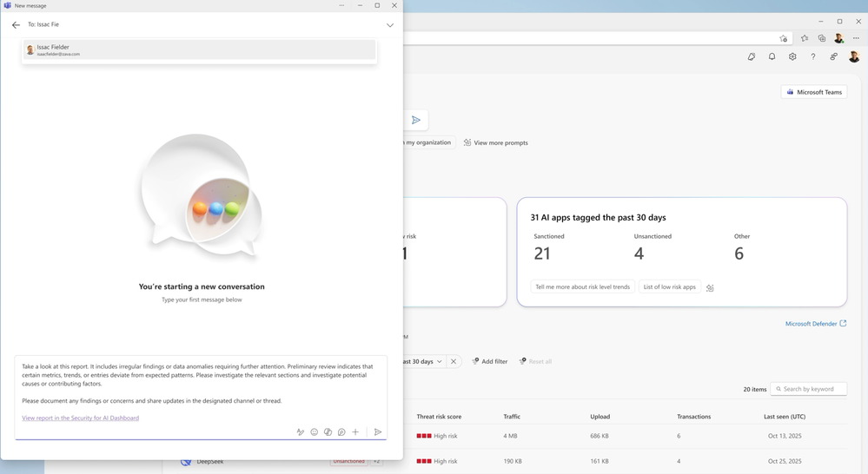Sort by Traffic column header

click(512, 417)
